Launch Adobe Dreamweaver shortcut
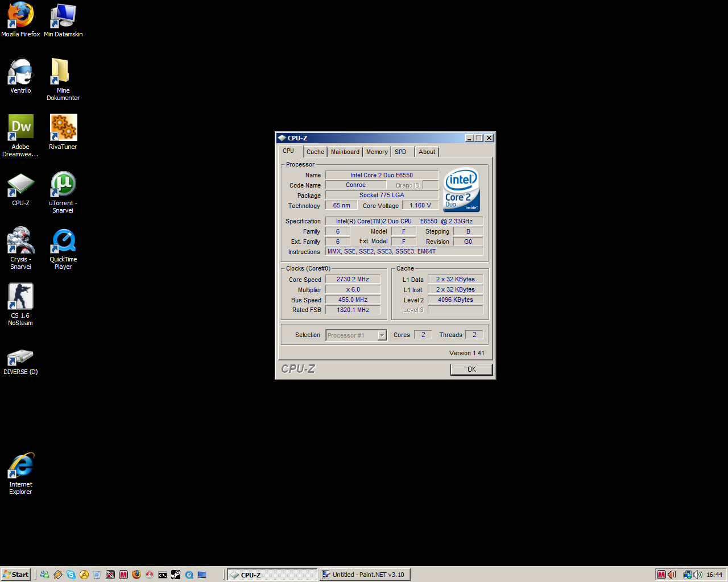 (20, 136)
